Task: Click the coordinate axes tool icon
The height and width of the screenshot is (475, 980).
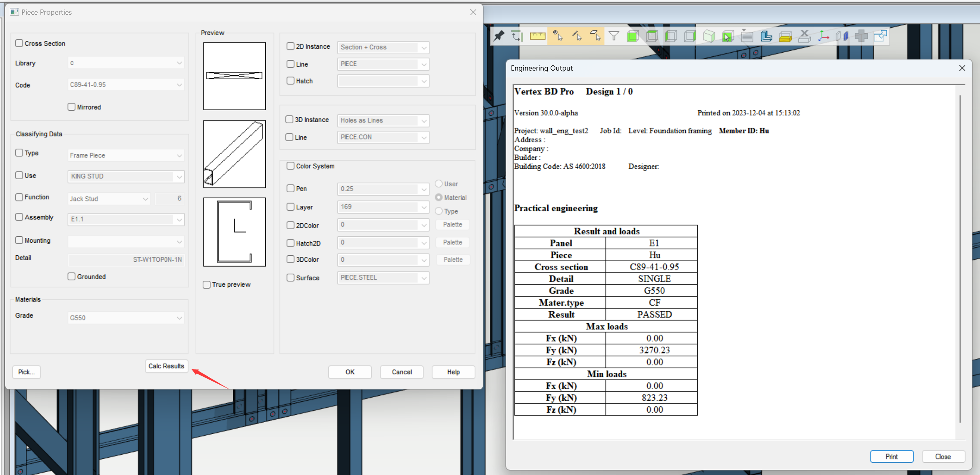Action: (x=824, y=36)
